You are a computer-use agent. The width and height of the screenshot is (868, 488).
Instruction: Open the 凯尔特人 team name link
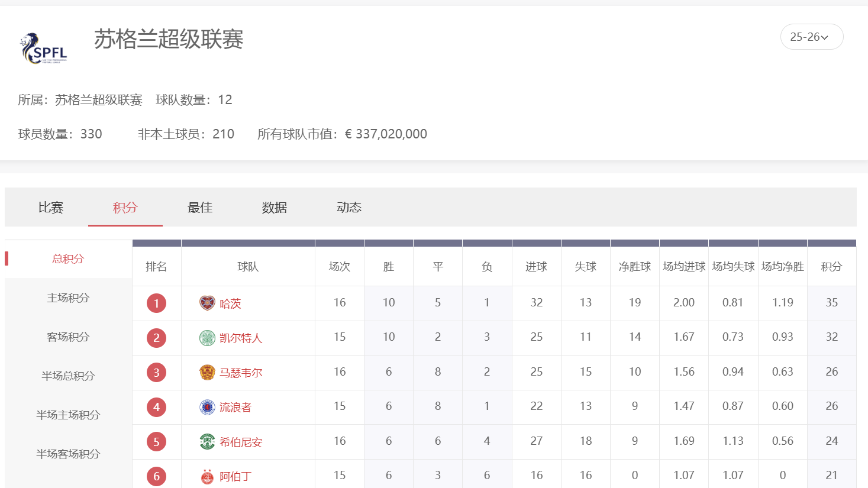(x=241, y=338)
